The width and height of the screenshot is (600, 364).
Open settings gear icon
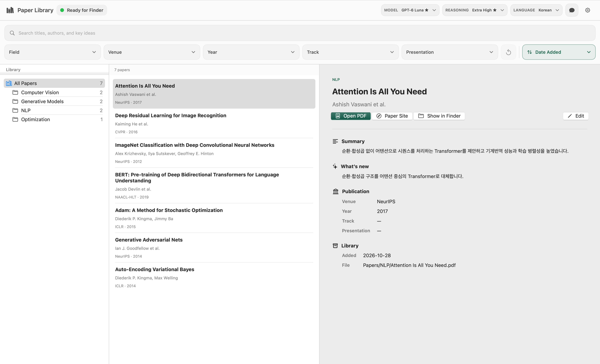[588, 10]
